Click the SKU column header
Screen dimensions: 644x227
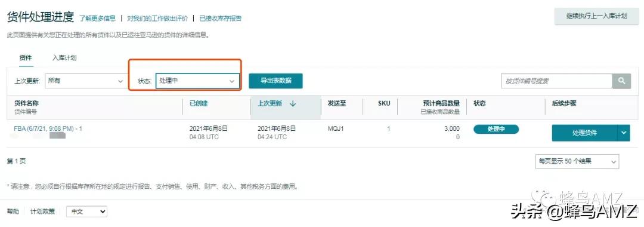coord(384,103)
